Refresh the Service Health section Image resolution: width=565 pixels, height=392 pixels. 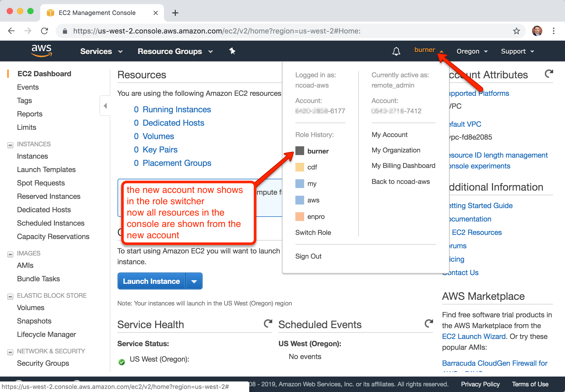(x=268, y=323)
